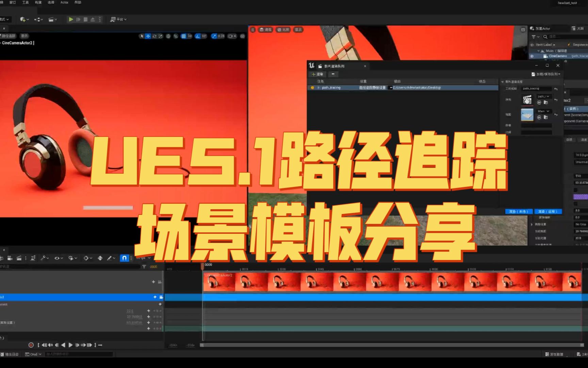Activate the Scale gizmo tool
This screenshot has width=588, height=368.
(160, 36)
